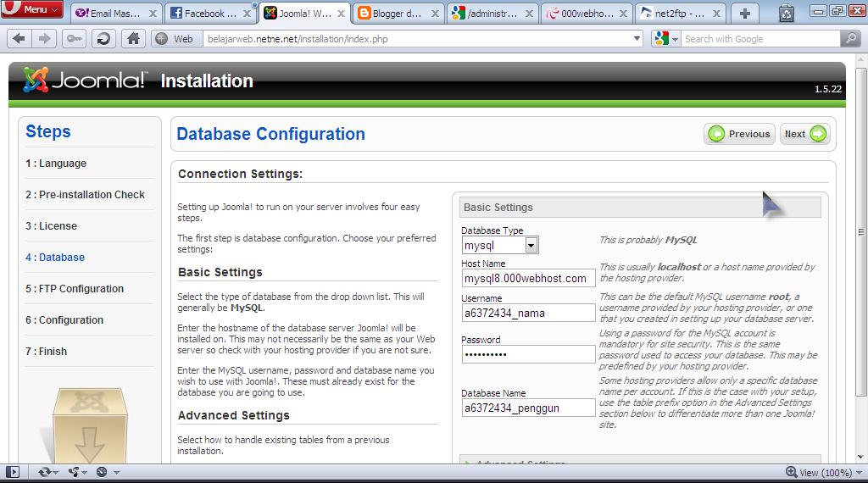This screenshot has width=868, height=483.
Task: Click the Previous button
Action: tap(739, 134)
